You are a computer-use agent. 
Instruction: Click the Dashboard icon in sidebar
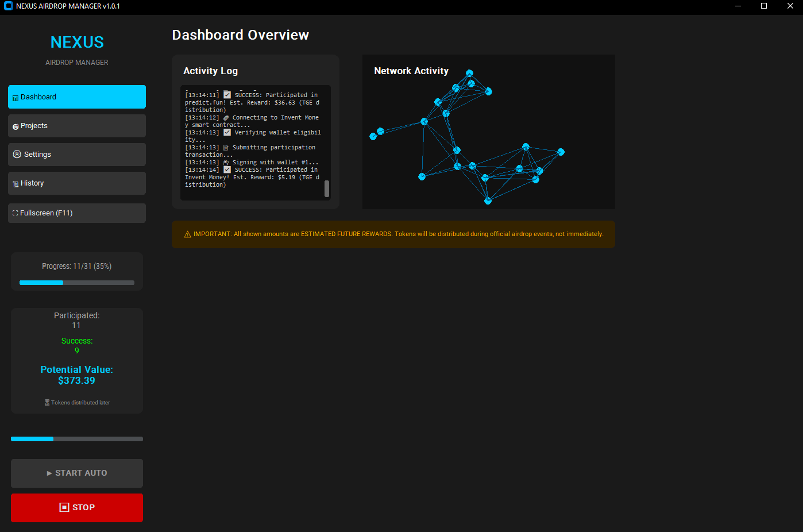click(16, 98)
